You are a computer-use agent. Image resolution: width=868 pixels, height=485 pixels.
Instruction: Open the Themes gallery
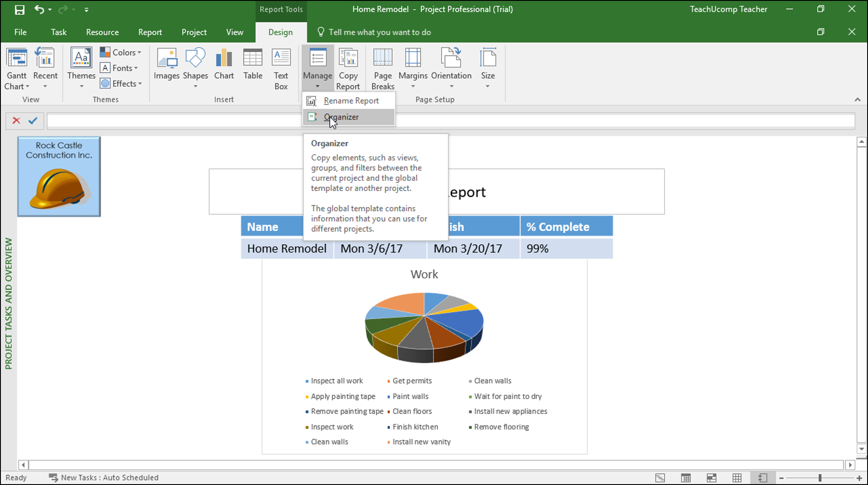pos(82,68)
